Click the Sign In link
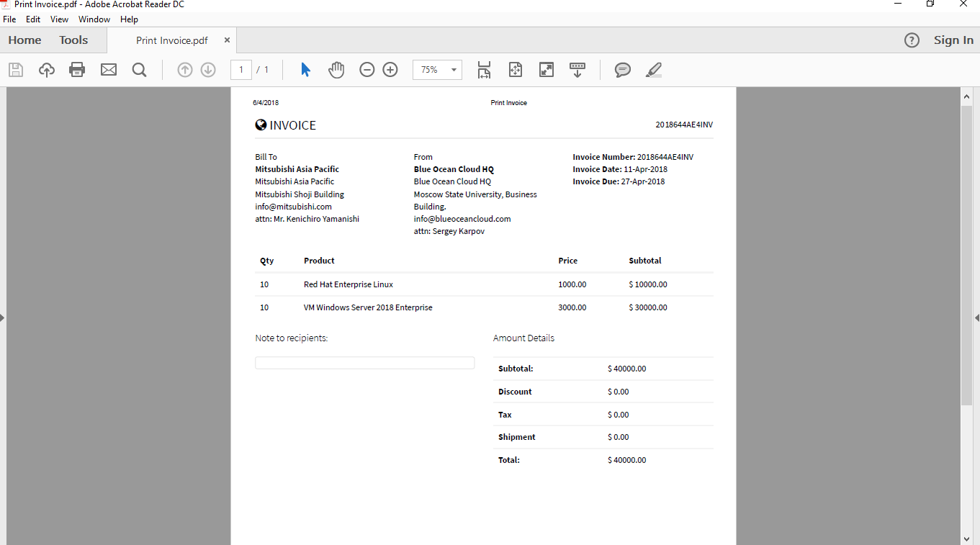Screen dimensions: 980x545 click(953, 40)
